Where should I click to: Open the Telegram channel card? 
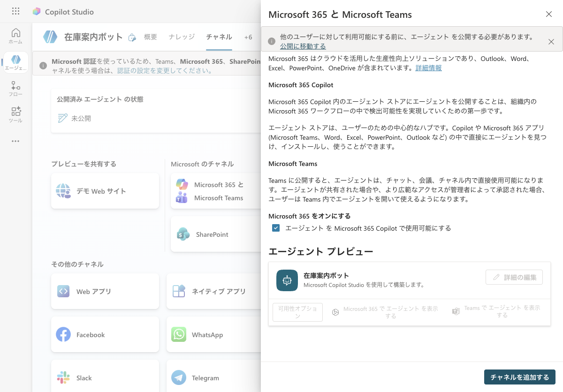click(x=214, y=376)
